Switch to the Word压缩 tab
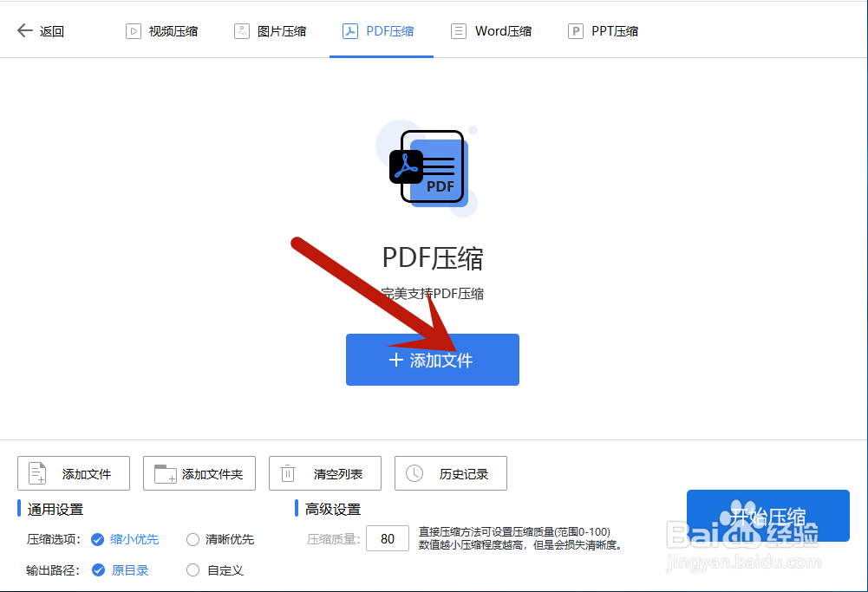 pos(491,30)
